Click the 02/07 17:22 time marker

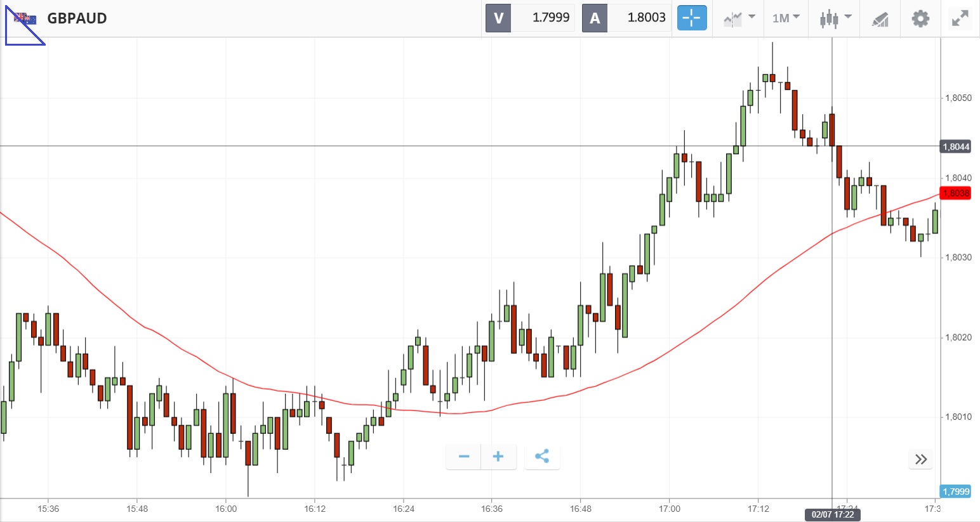pos(833,514)
